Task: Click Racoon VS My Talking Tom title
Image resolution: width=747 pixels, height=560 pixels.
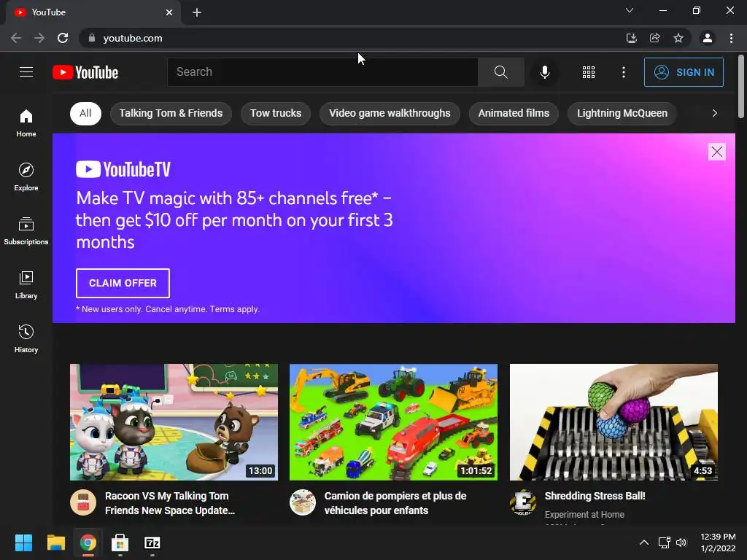Action: tap(170, 503)
